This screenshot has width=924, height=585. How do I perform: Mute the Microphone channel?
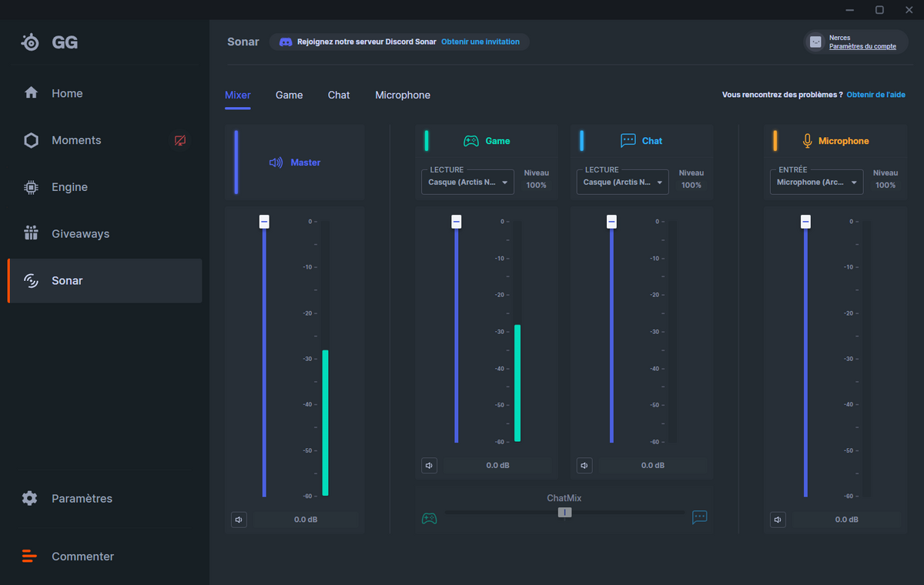pos(778,520)
